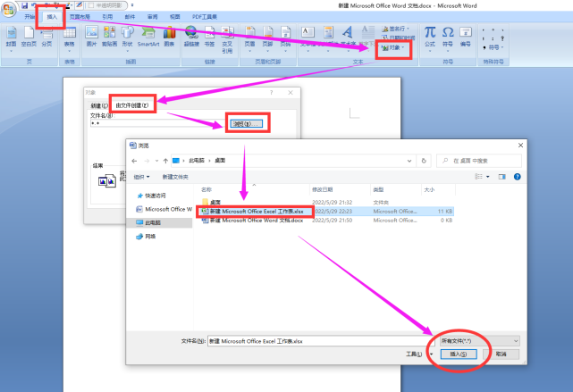Click the file name field in Object dialog
573x392 pixels.
pos(157,123)
